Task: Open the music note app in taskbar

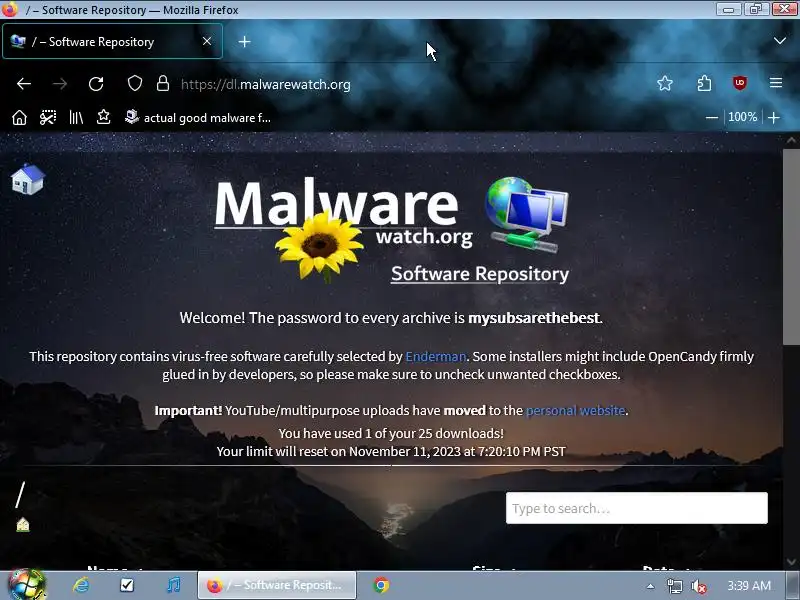Action: [x=173, y=585]
